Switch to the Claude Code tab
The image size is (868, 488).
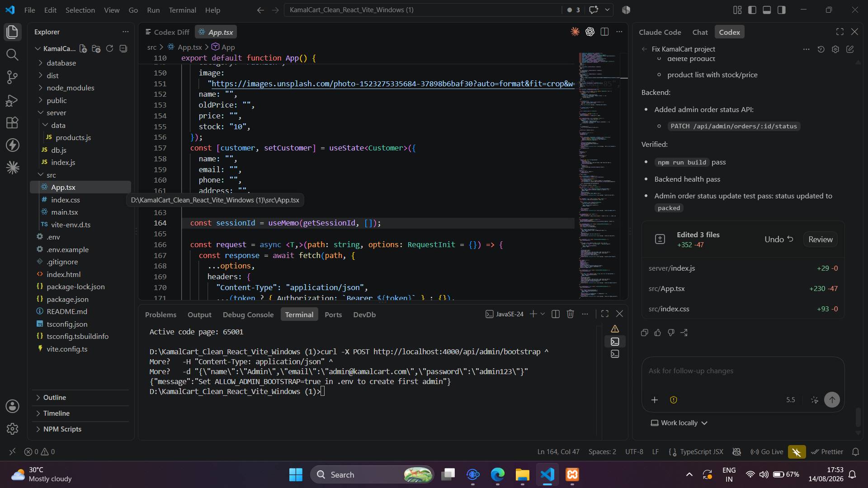click(x=660, y=32)
